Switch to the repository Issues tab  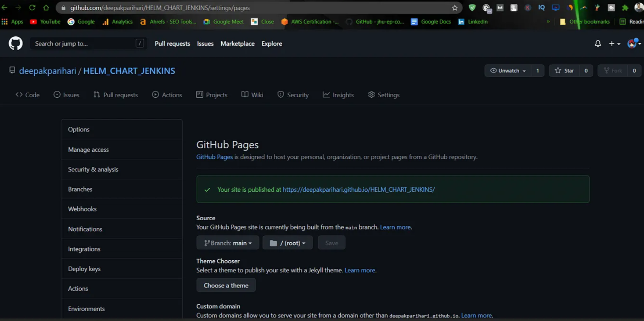click(67, 95)
